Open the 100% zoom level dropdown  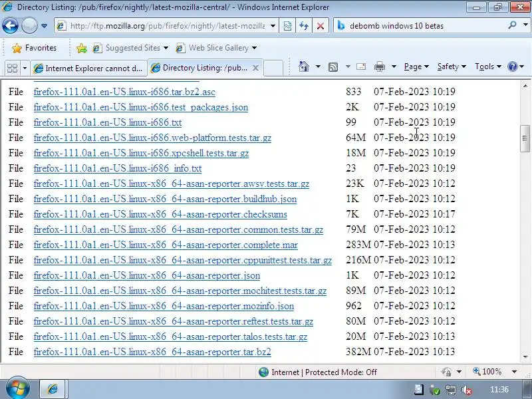click(514, 372)
